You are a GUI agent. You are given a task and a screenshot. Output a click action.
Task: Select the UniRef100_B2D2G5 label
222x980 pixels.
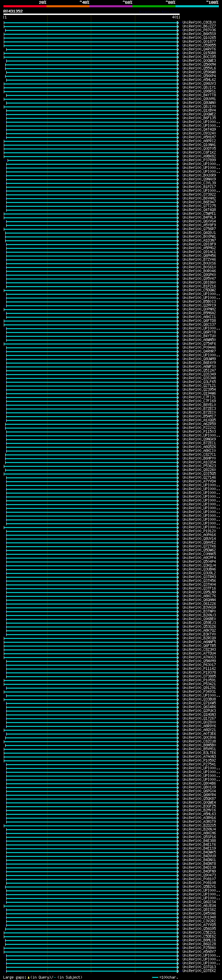tap(199, 826)
